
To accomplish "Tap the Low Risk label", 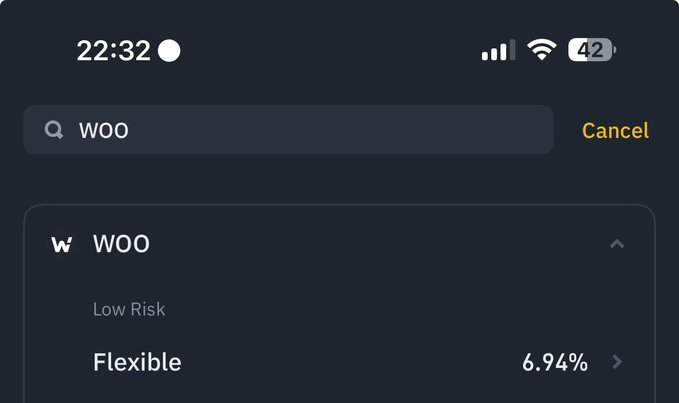I will tap(129, 309).
